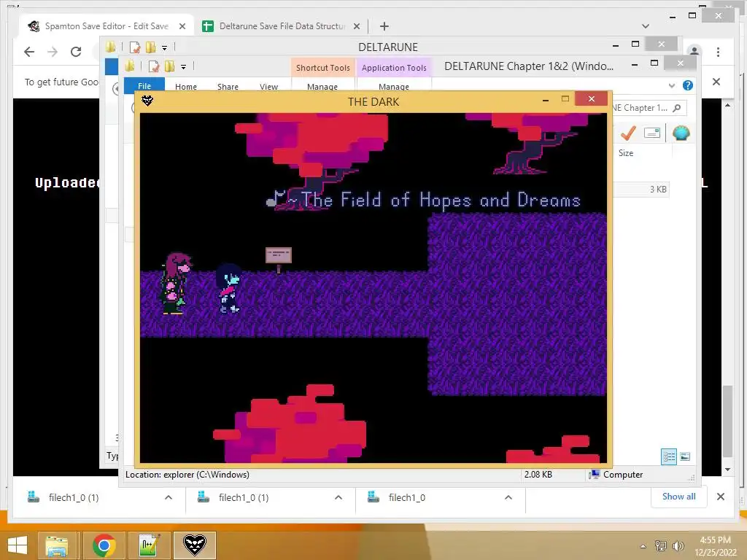The width and height of the screenshot is (747, 560).
Task: Switch to the View ribbon tab
Action: click(x=268, y=86)
